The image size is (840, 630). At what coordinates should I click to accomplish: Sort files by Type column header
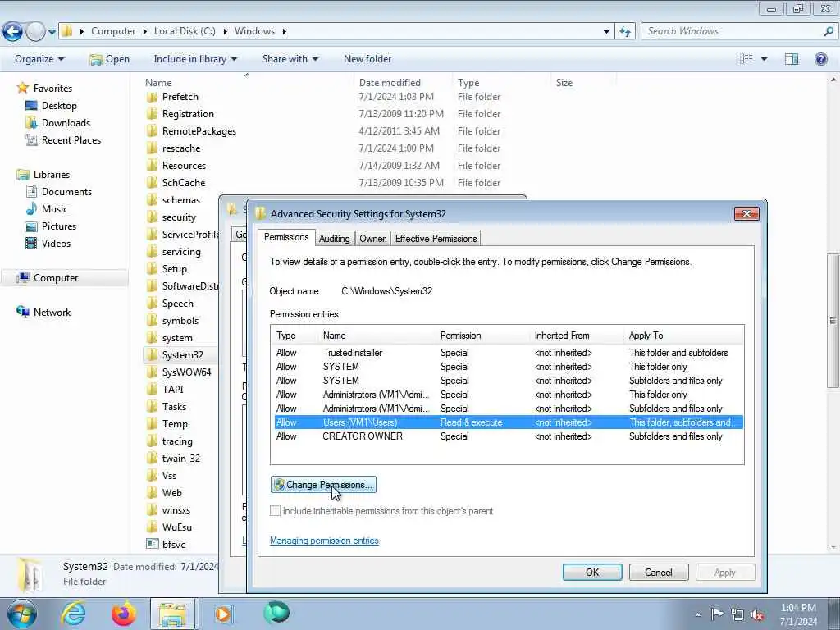click(x=468, y=83)
